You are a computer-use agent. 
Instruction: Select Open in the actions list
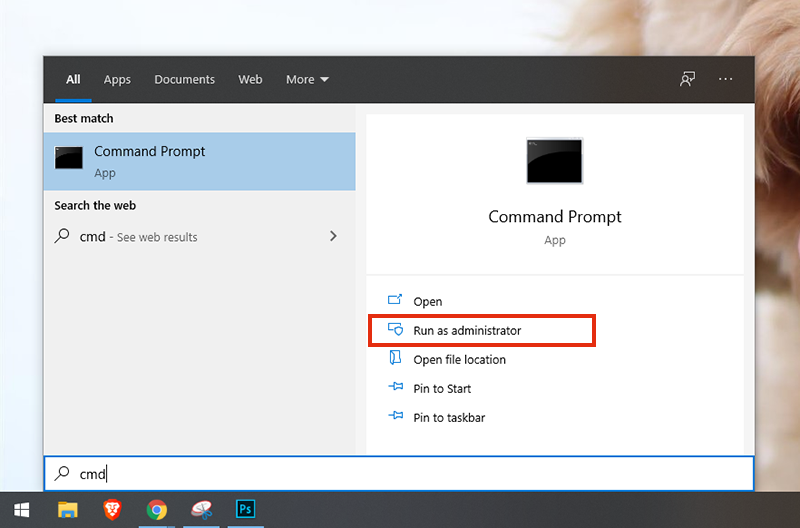(428, 301)
